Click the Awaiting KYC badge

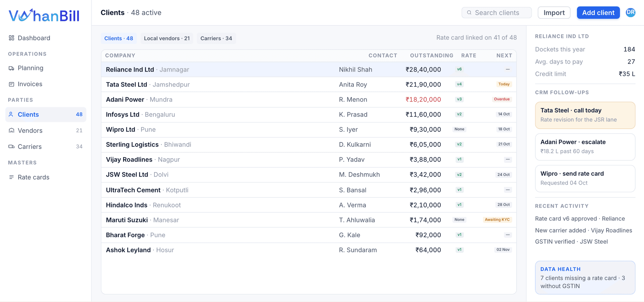(x=497, y=220)
